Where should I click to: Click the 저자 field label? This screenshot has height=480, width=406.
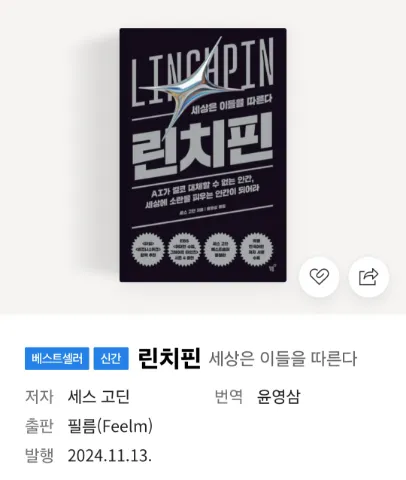click(x=39, y=397)
